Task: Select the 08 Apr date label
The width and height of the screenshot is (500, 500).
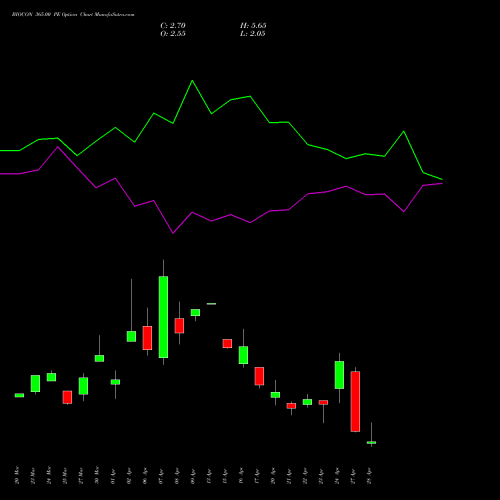Action: point(177,475)
